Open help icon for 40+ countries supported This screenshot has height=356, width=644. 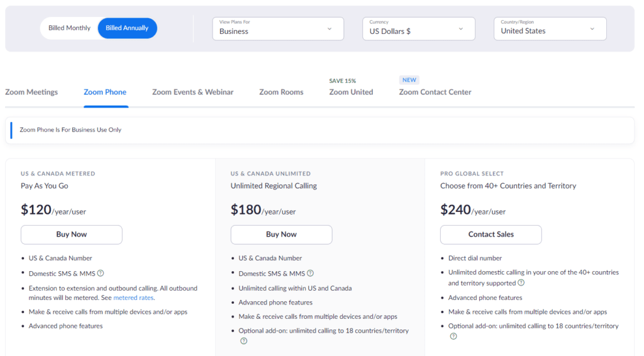point(521,282)
